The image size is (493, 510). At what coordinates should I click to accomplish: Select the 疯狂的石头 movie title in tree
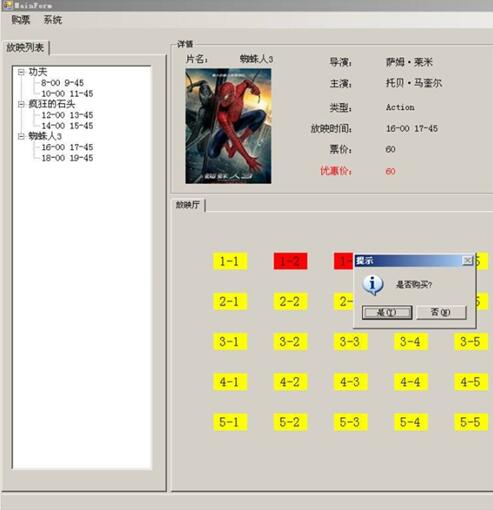tap(52, 104)
